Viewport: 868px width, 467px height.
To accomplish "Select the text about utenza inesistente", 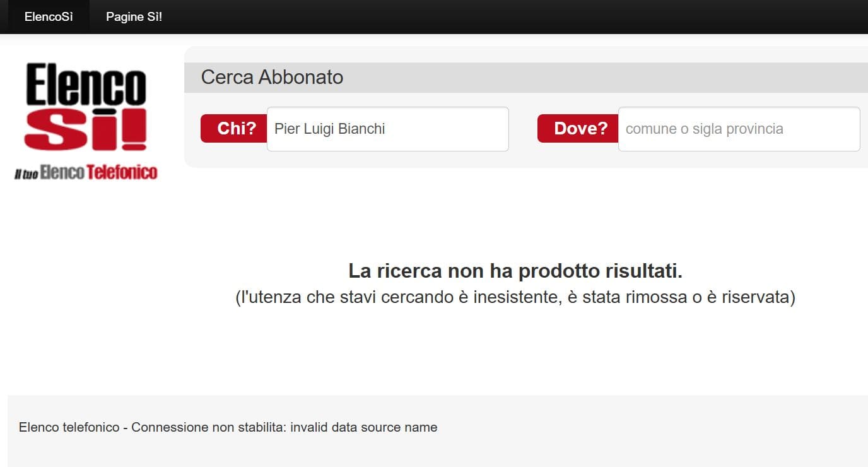I will tap(515, 297).
